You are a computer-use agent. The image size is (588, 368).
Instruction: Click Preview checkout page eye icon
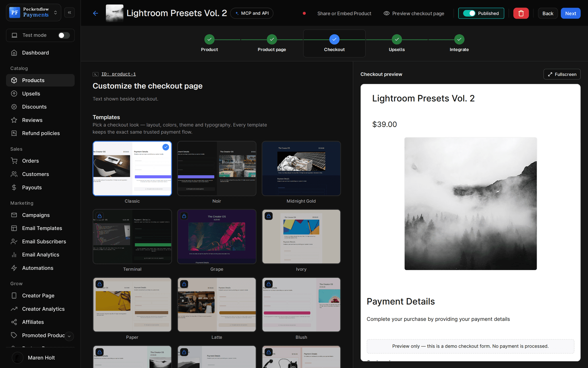[x=386, y=13]
